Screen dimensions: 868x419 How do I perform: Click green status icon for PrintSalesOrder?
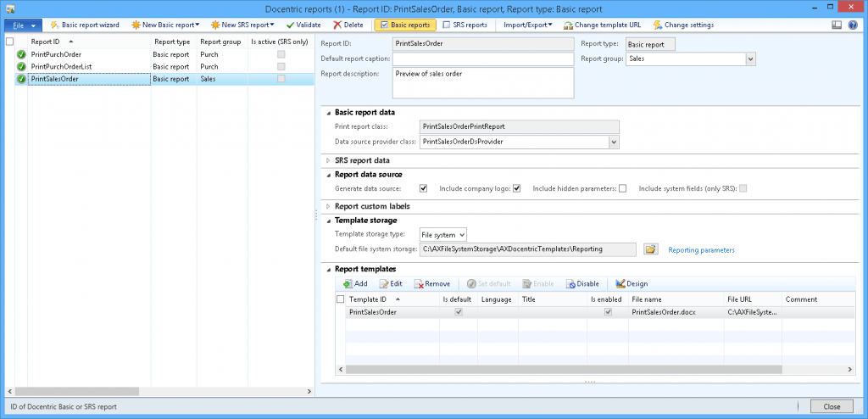21,79
